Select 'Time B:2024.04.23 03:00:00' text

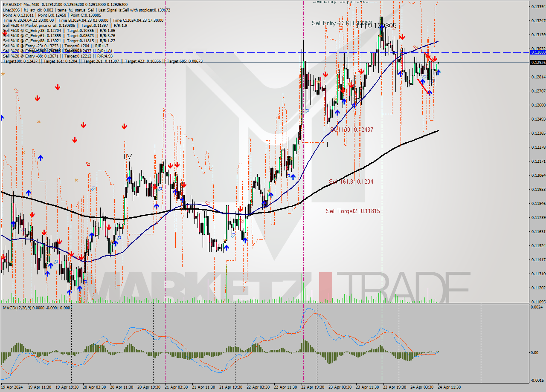(x=82, y=20)
